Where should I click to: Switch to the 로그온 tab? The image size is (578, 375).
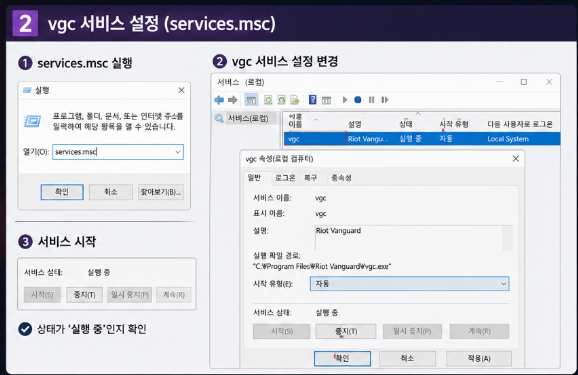pyautogui.click(x=285, y=178)
